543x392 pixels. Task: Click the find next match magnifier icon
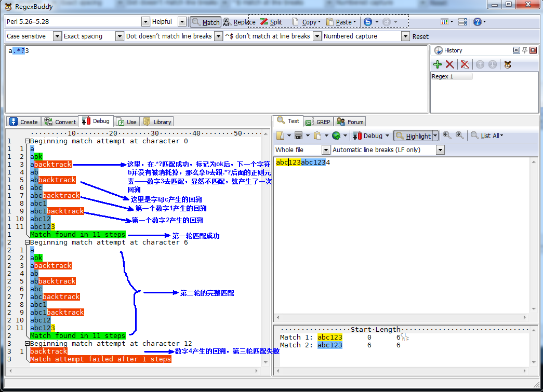click(x=460, y=136)
